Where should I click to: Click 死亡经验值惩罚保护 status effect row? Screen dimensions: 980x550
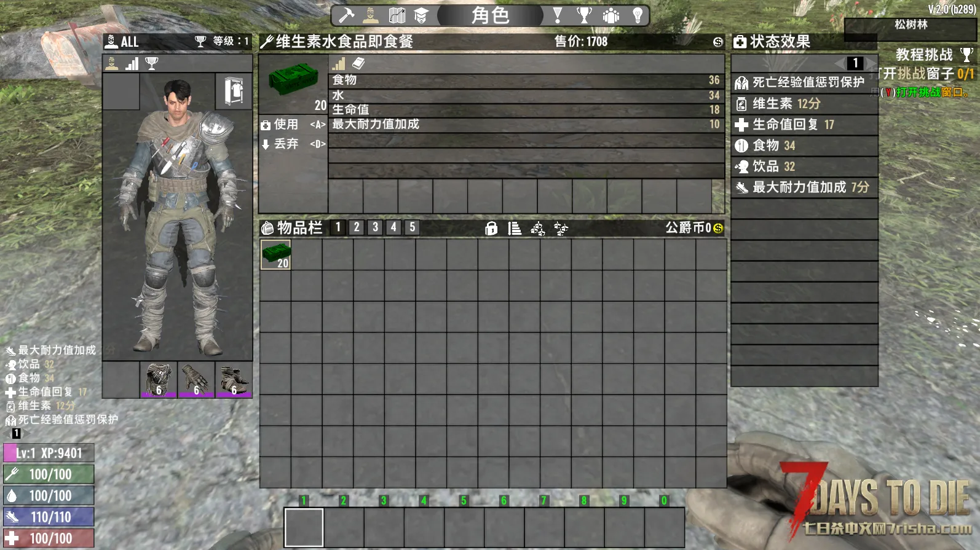click(804, 83)
